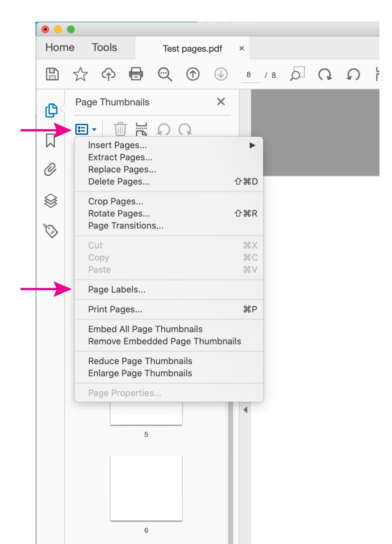392x544 pixels.
Task: Open the Tags sidebar icon
Action: coord(51,231)
